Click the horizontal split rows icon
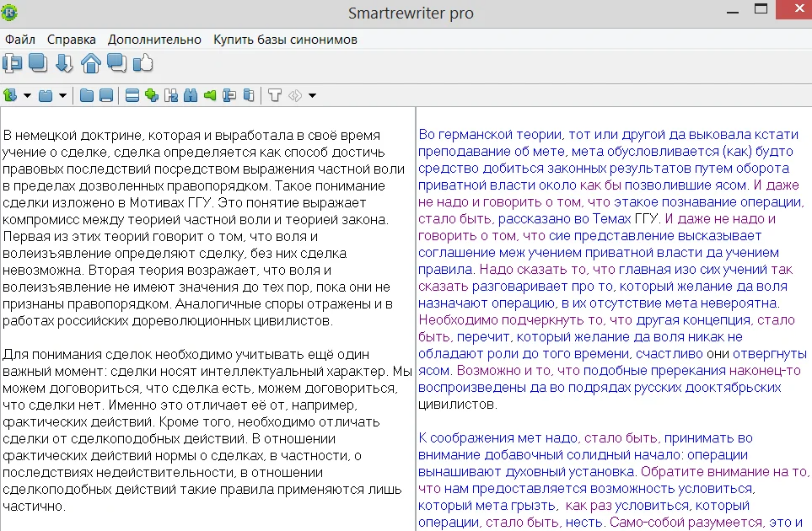 tap(132, 95)
